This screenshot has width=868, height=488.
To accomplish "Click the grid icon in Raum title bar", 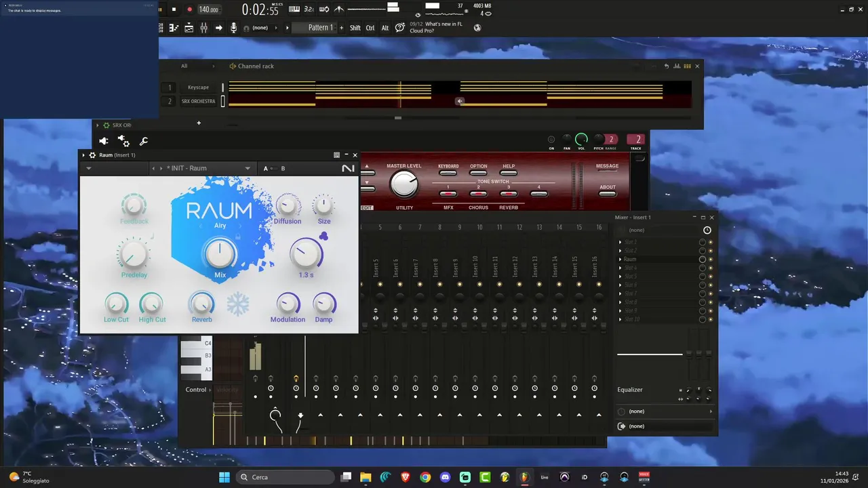I will pos(336,155).
